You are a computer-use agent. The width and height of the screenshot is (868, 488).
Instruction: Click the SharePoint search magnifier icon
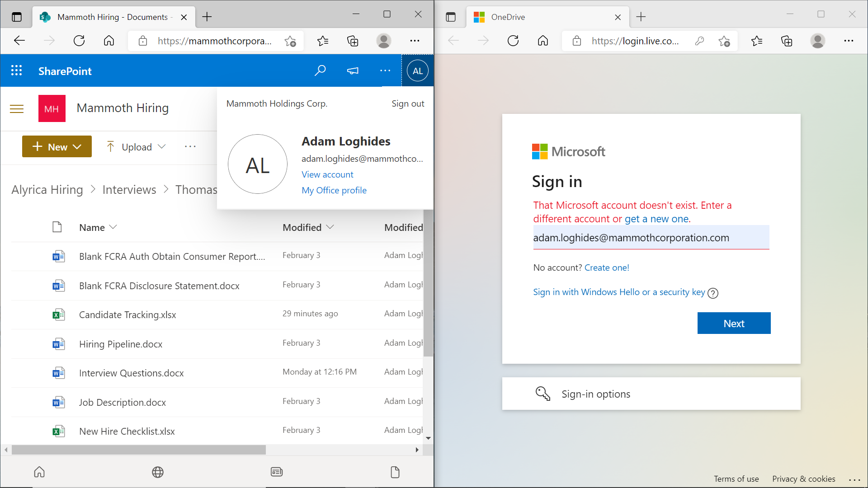(320, 70)
